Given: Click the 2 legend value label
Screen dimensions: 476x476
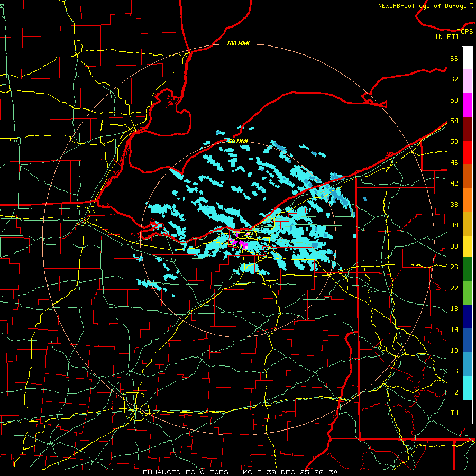Looking at the screenshot, I should coord(456,392).
